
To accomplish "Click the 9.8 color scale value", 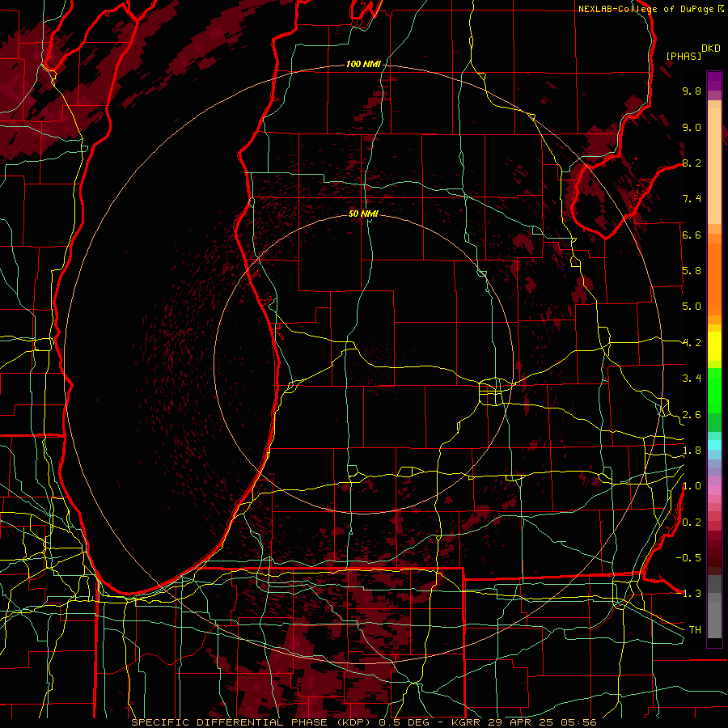I will (692, 91).
